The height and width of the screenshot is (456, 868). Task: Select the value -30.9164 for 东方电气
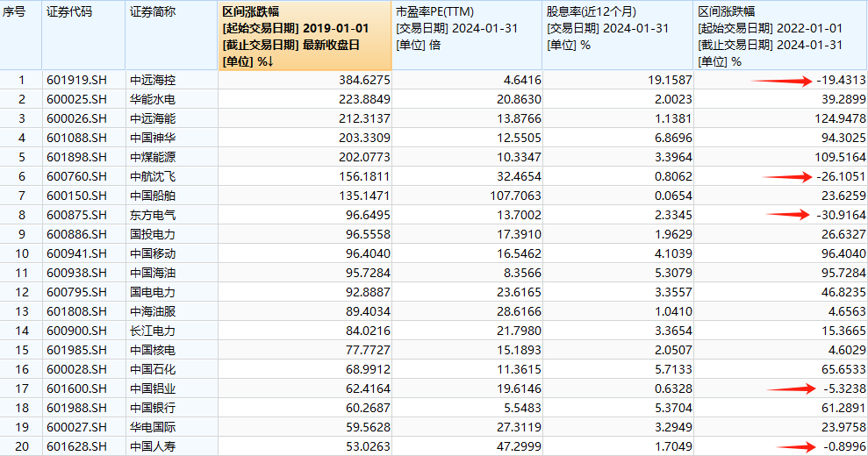[841, 215]
